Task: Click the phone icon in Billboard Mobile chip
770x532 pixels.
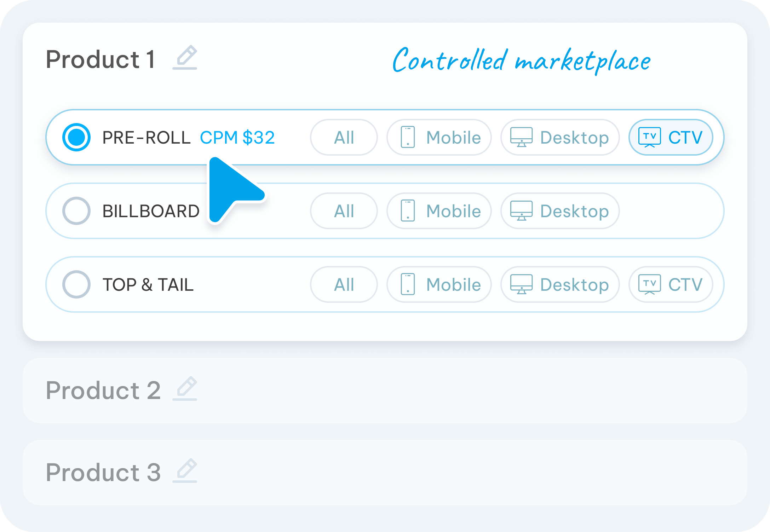Action: pyautogui.click(x=408, y=211)
